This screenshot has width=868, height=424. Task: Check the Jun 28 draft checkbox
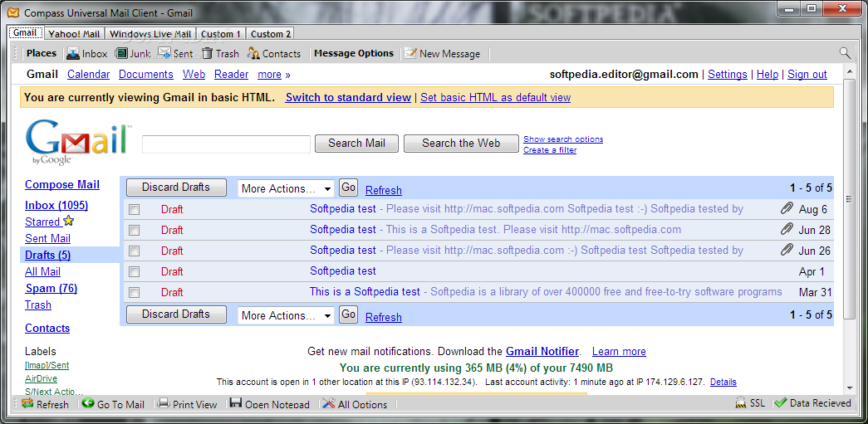134,230
